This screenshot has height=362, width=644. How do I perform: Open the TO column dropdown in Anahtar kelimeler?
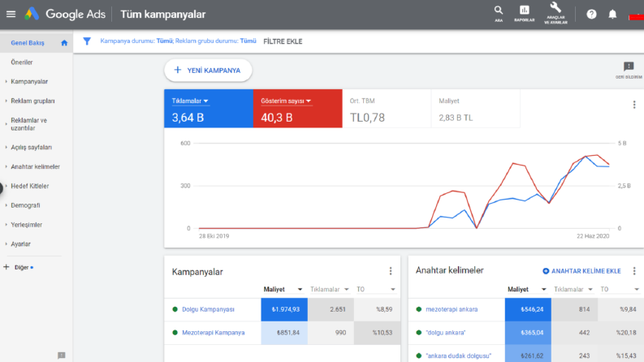click(620, 289)
